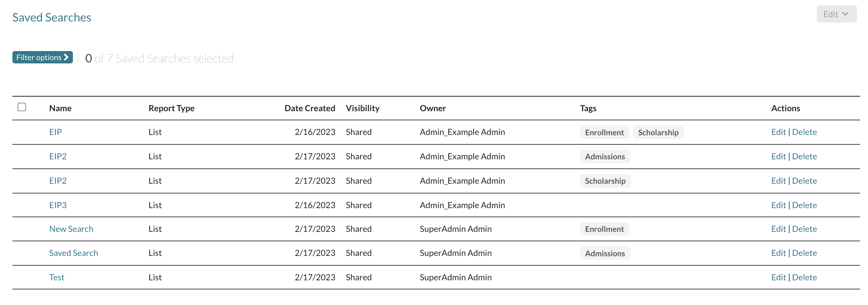Screen dimensions: 868x305
Task: Delete the Test saved search
Action: coord(804,277)
